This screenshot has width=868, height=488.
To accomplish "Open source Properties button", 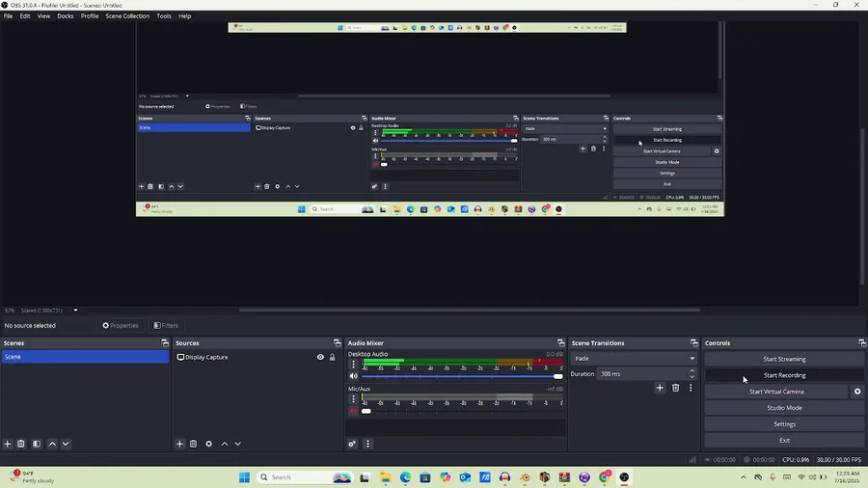I will [x=121, y=325].
